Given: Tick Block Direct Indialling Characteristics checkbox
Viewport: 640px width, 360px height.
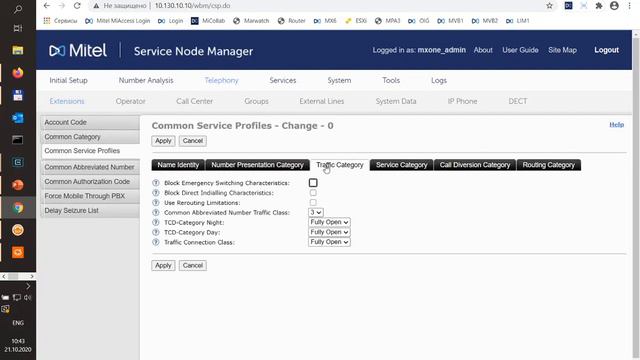Looking at the screenshot, I should click(x=313, y=193).
